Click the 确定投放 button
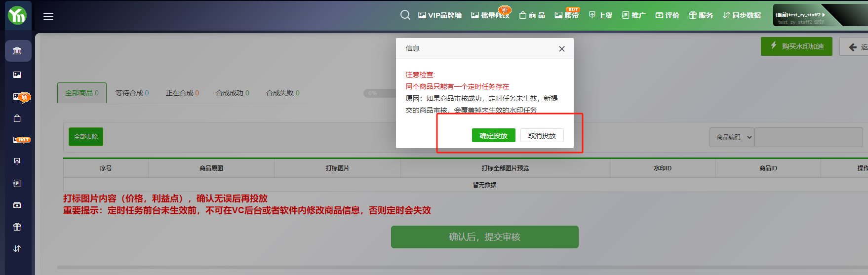868x275 pixels. coord(493,136)
